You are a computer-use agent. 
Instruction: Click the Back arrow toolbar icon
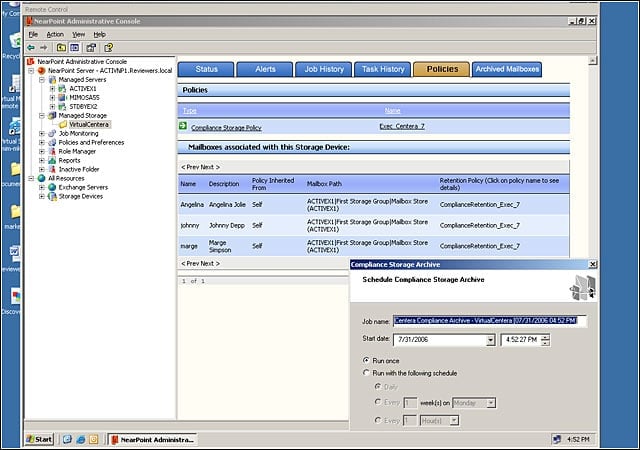click(x=31, y=48)
